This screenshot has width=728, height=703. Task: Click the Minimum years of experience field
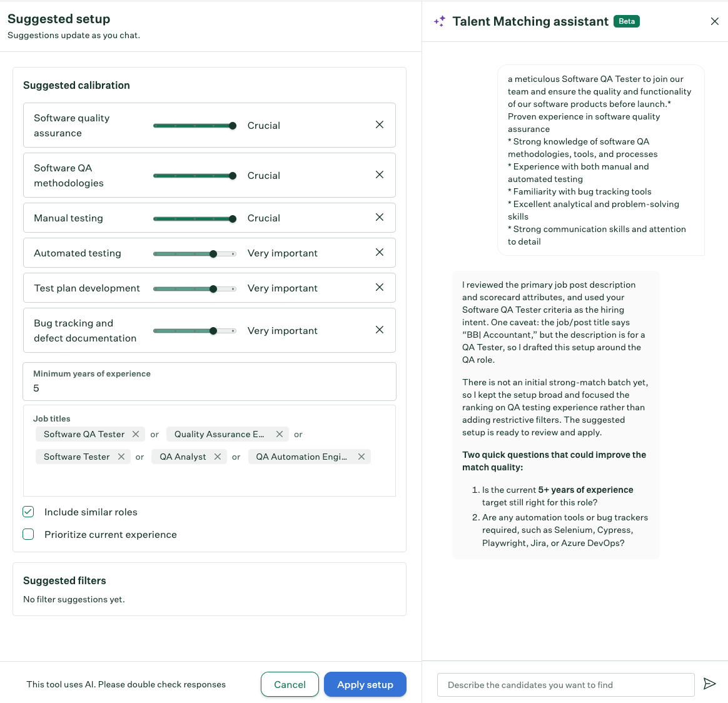pyautogui.click(x=210, y=382)
